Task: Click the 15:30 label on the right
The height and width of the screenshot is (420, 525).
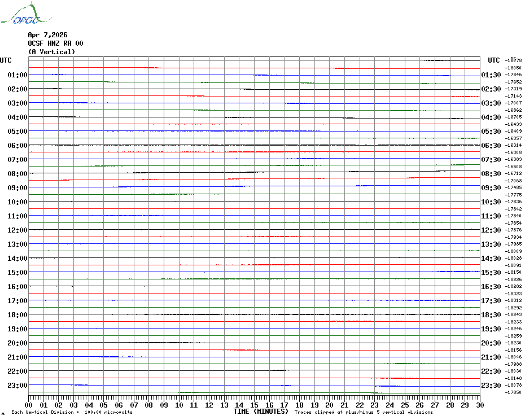Action: pyautogui.click(x=491, y=272)
